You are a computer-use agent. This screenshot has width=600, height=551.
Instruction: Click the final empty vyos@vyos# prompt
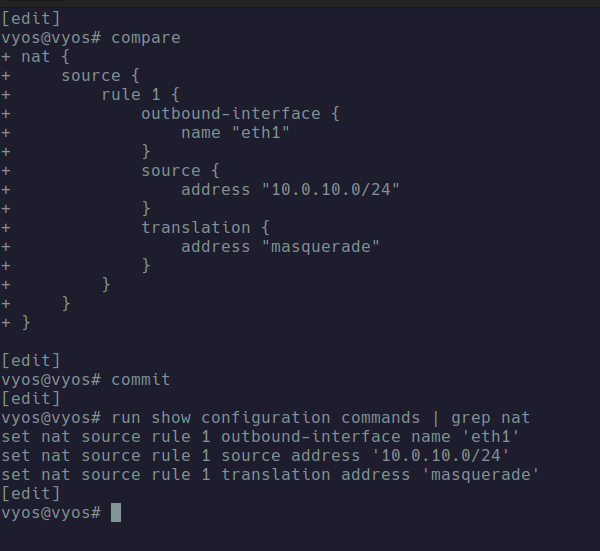pyautogui.click(x=51, y=513)
